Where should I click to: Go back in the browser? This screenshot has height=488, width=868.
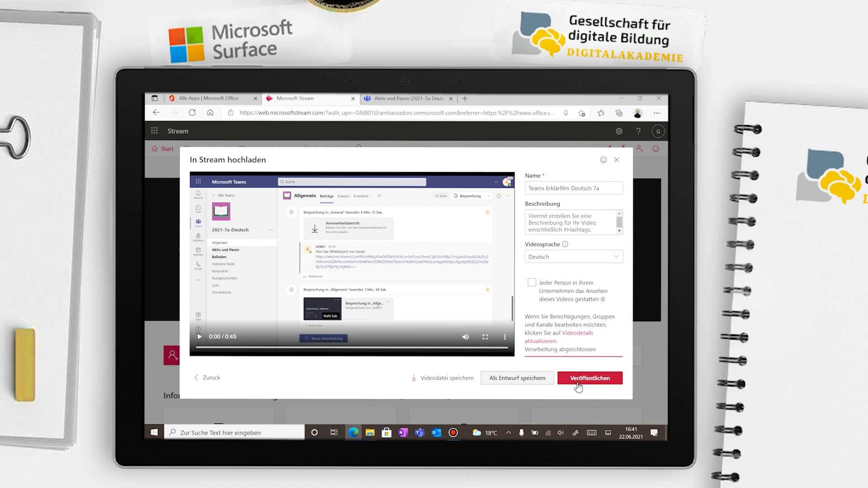156,113
